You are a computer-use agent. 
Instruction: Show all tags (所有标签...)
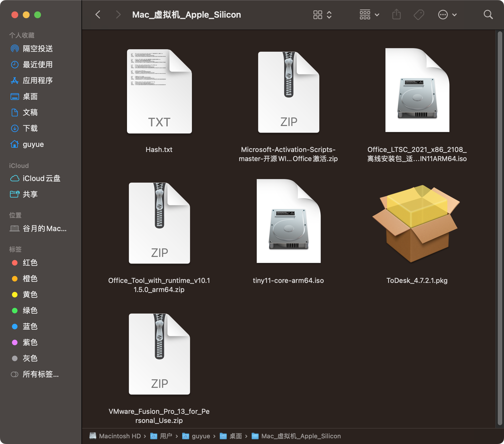[41, 374]
